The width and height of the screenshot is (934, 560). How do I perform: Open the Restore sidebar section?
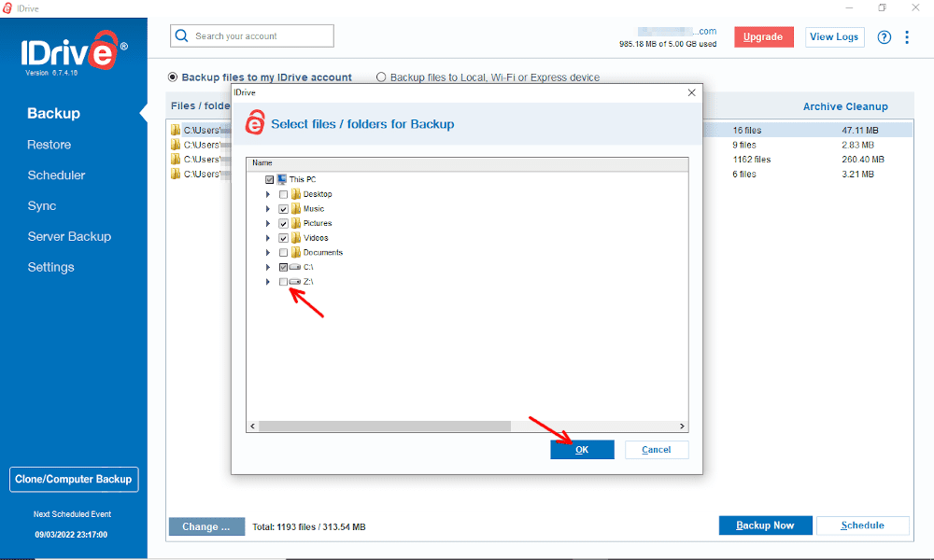point(49,145)
